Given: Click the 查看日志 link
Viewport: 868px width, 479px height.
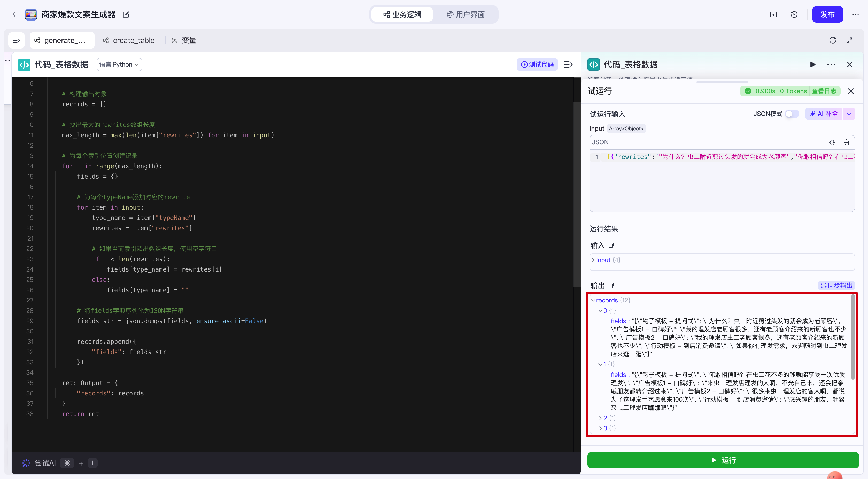Looking at the screenshot, I should click(x=824, y=91).
